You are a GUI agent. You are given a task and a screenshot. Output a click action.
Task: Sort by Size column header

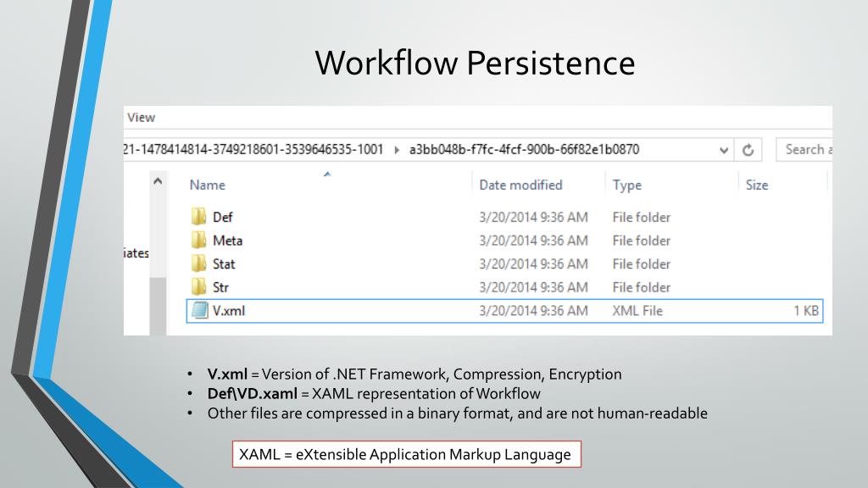coord(757,185)
